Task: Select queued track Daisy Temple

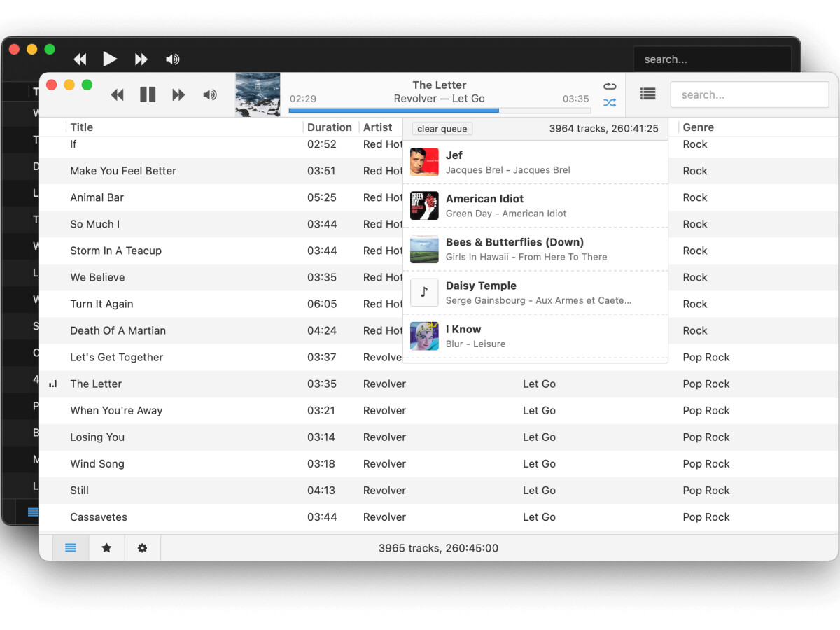Action: pos(535,293)
